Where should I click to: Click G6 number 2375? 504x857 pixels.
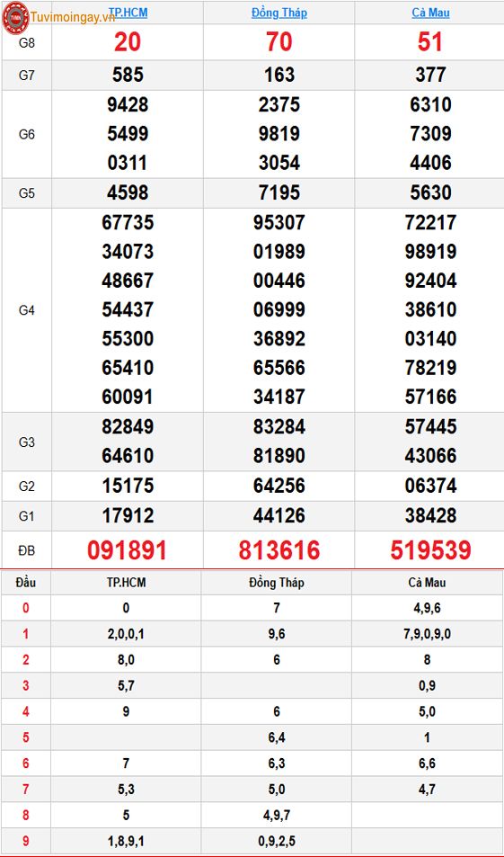click(x=279, y=104)
